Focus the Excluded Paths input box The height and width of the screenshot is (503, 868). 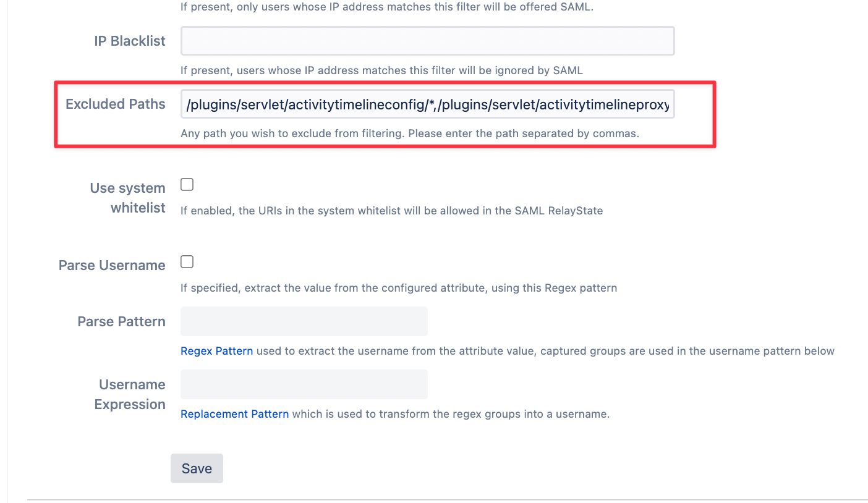tap(427, 104)
